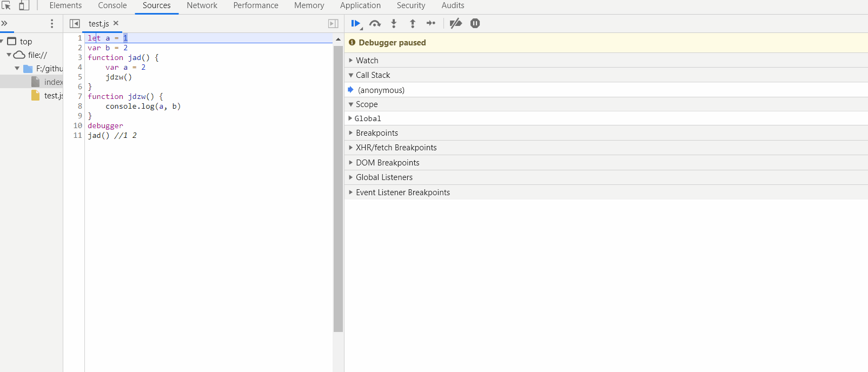Expand XHR/fetch Breakpoints section

606,148
